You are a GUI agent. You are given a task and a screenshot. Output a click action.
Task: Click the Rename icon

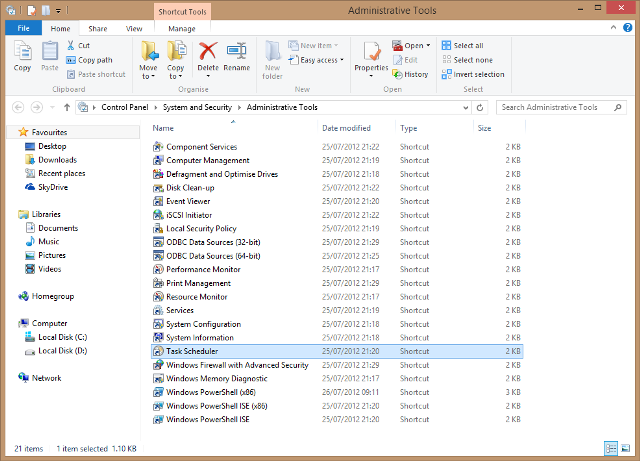click(x=237, y=51)
